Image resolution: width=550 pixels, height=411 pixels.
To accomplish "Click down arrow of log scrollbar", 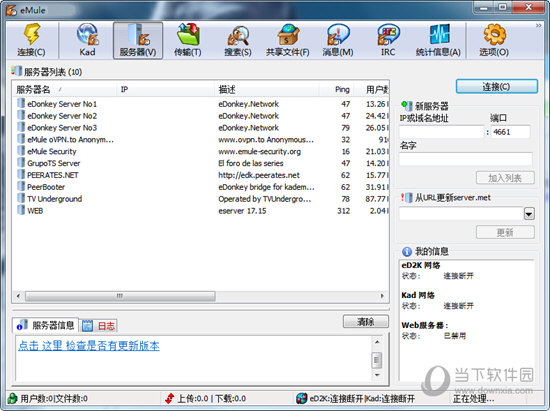I will point(377,375).
